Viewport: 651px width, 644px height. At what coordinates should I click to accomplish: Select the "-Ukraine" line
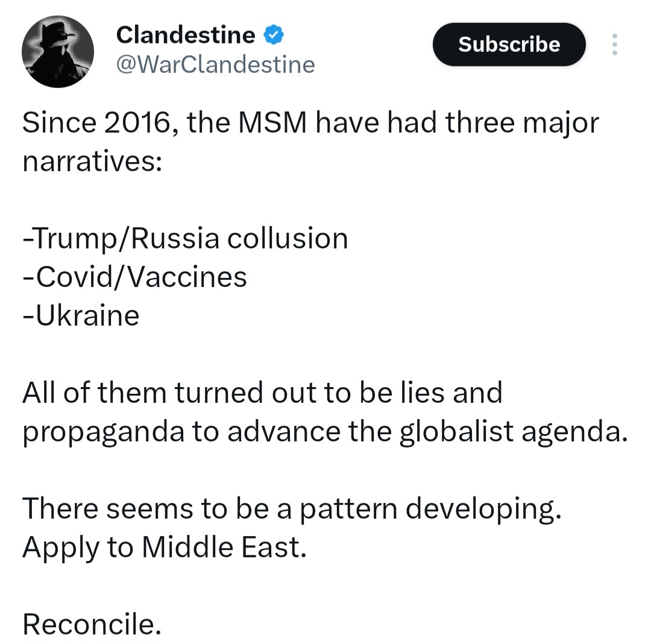click(x=81, y=315)
